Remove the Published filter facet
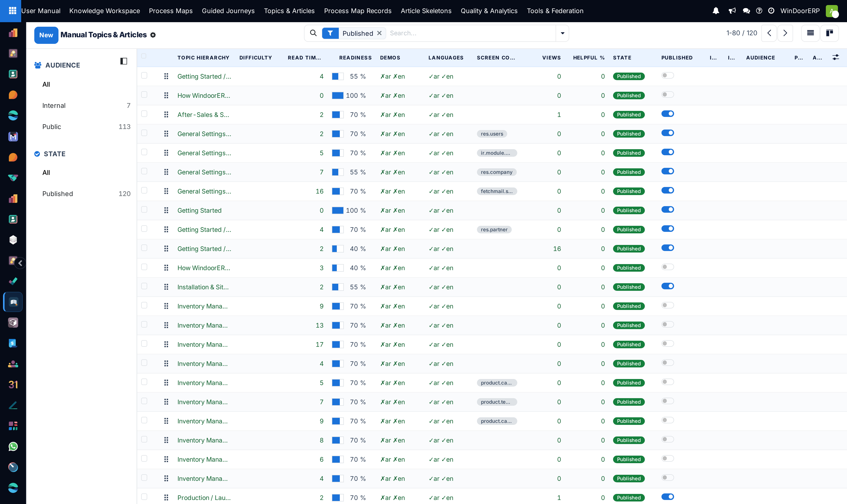 pos(379,33)
